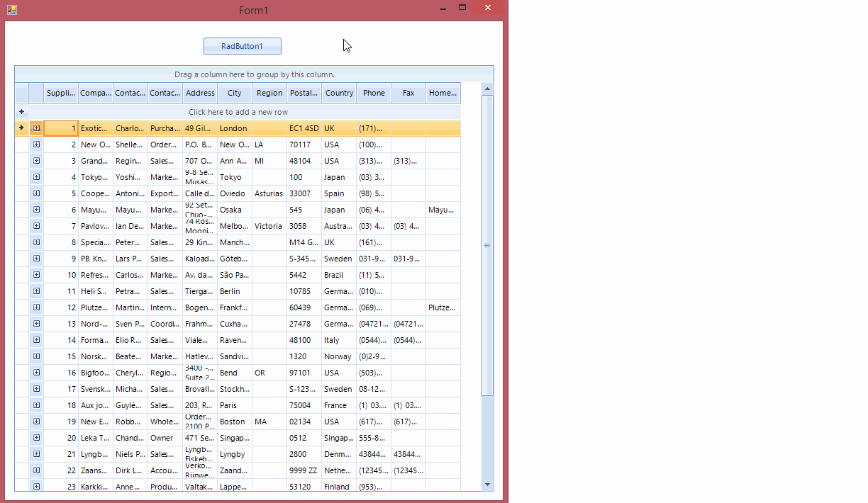The image size is (868, 503).
Task: Expand the Sweden supplier row 9
Action: 36,259
